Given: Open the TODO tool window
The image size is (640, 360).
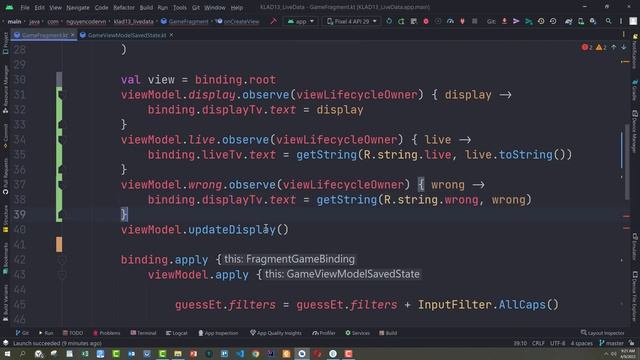Looking at the screenshot, I should pyautogui.click(x=73, y=333).
